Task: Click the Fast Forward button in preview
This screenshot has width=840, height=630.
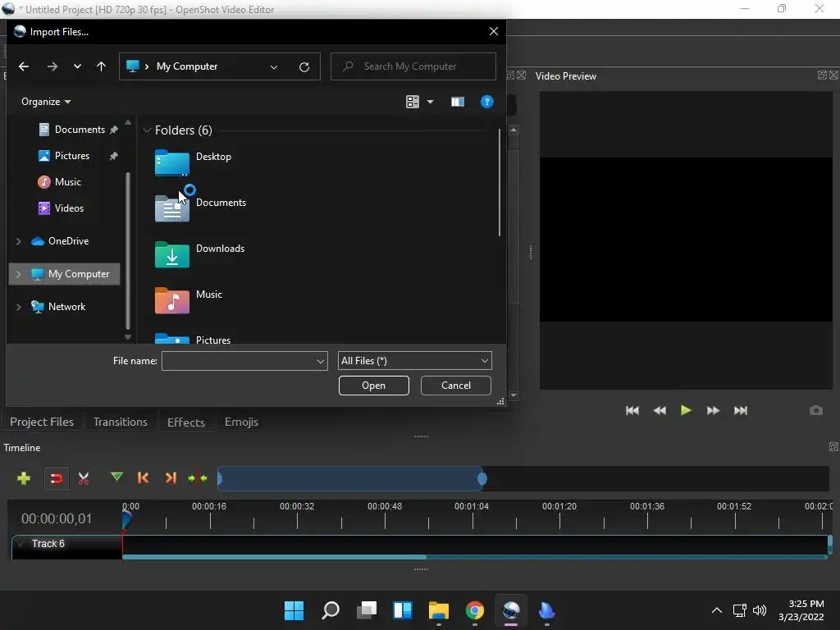Action: pos(713,410)
